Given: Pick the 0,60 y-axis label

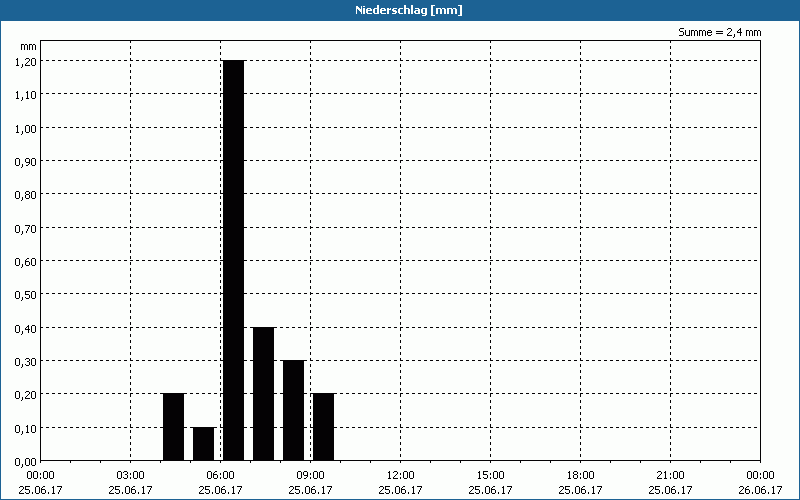Looking at the screenshot, I should [26, 261].
